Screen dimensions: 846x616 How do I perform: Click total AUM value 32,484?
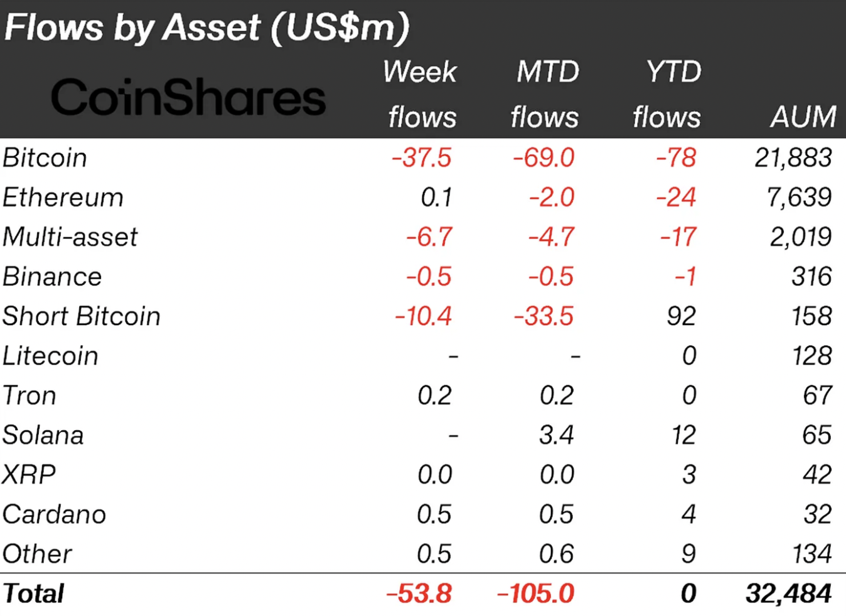point(789,593)
